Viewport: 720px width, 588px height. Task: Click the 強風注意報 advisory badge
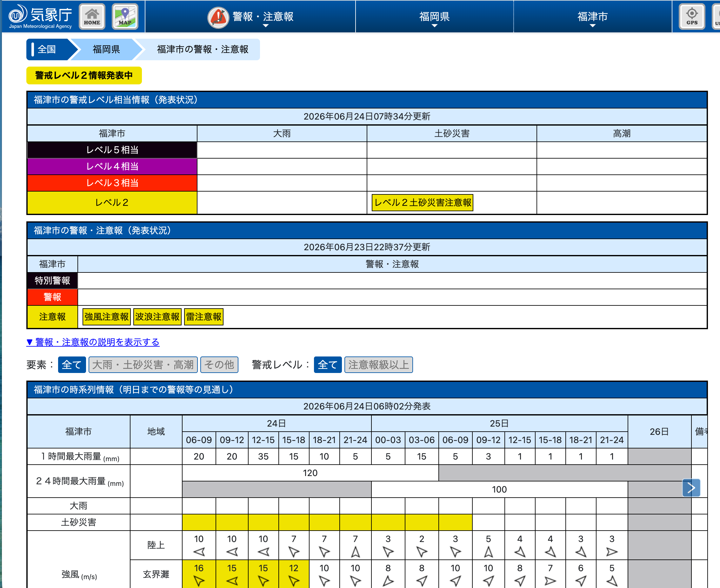106,317
